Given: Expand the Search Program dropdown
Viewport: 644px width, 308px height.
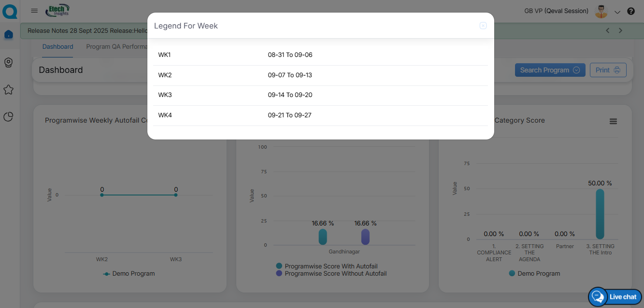Looking at the screenshot, I should (550, 70).
